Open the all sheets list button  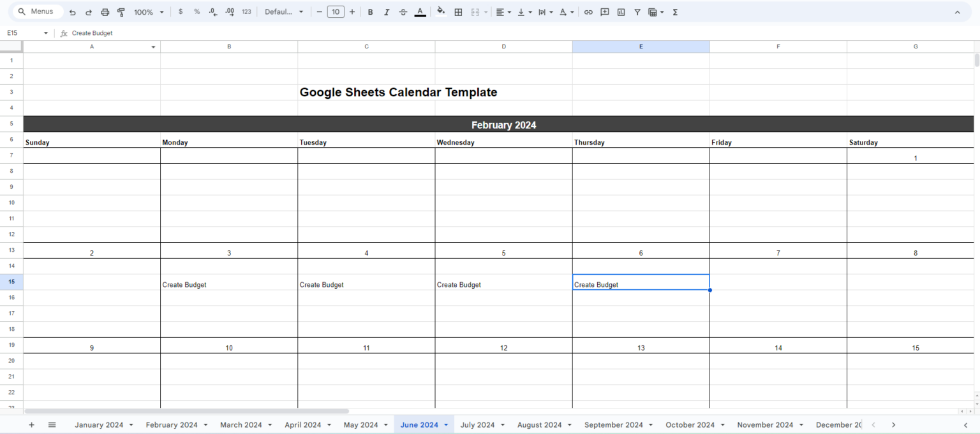tap(52, 424)
